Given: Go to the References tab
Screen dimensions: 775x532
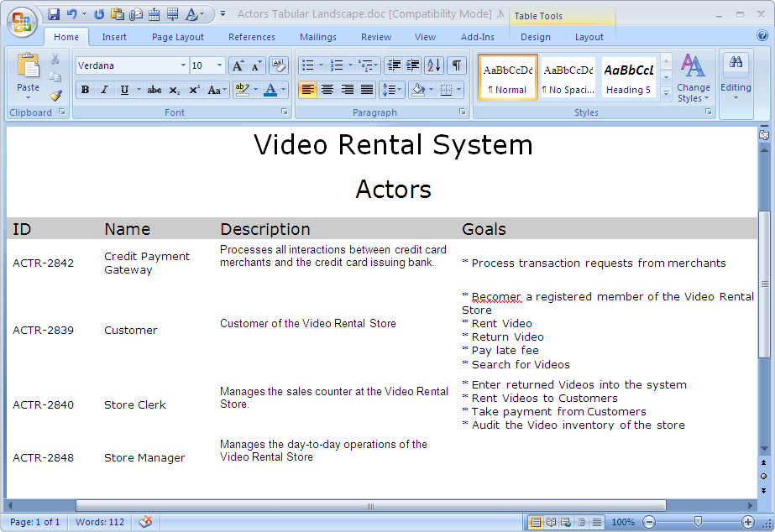Looking at the screenshot, I should (x=252, y=37).
